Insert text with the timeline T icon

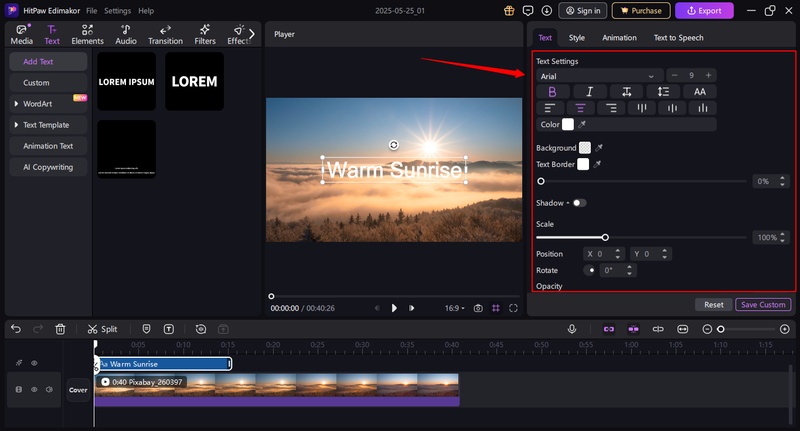(x=169, y=329)
